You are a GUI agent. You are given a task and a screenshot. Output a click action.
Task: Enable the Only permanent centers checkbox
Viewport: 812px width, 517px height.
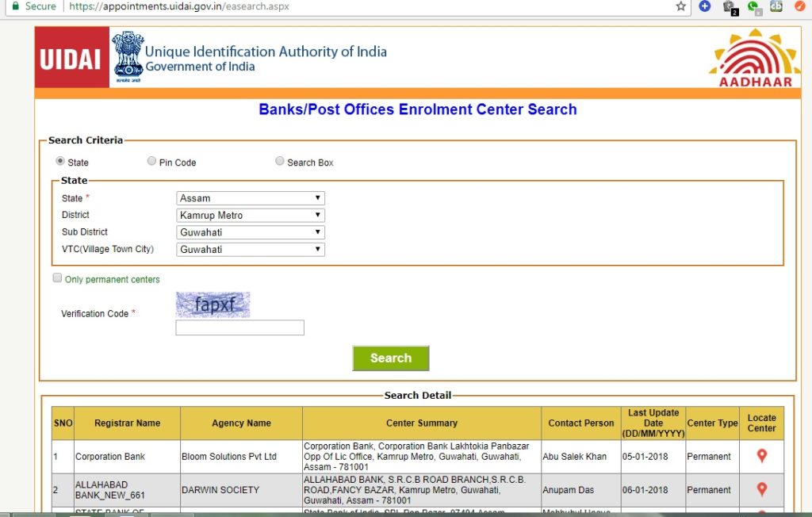pos(57,278)
